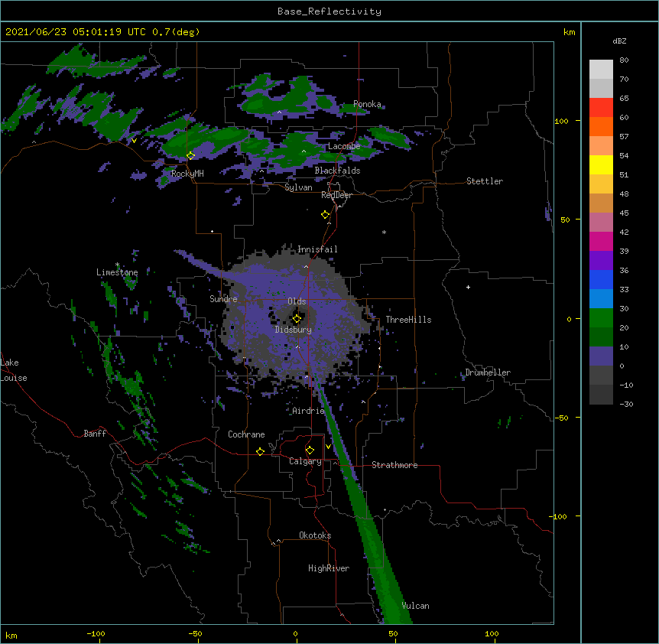This screenshot has height=644, width=659.
Task: Click the Strathmore label
Action: point(394,465)
